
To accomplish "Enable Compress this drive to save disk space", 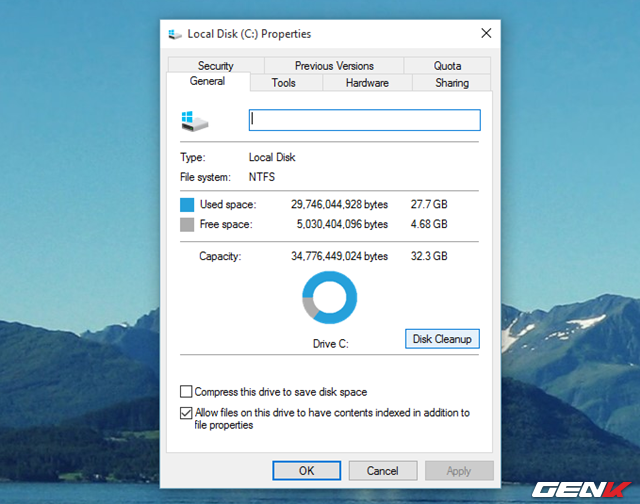I will click(186, 392).
